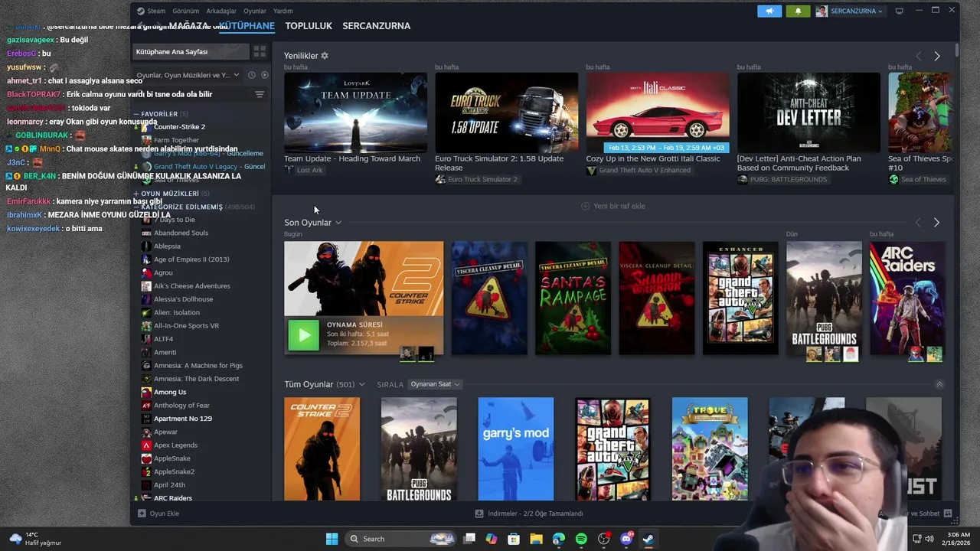The height and width of the screenshot is (551, 980).
Task: Click the Lost Ark game tag icon
Action: click(x=289, y=170)
